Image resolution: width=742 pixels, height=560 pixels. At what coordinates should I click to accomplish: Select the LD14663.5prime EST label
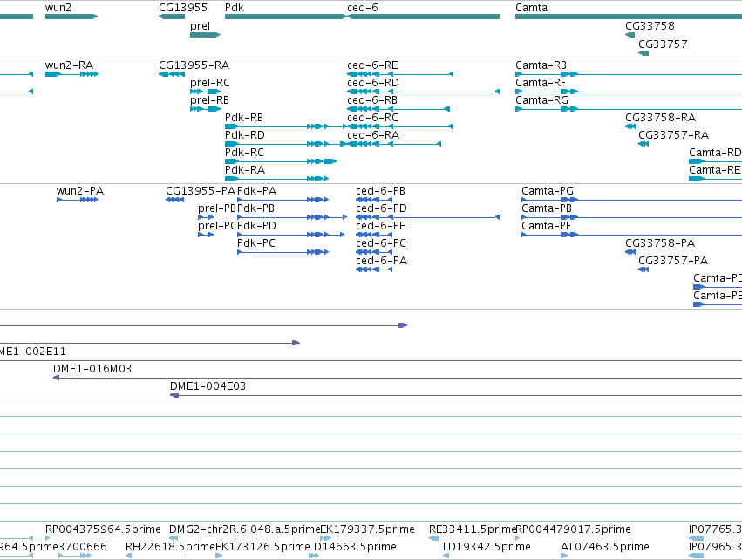tap(352, 547)
